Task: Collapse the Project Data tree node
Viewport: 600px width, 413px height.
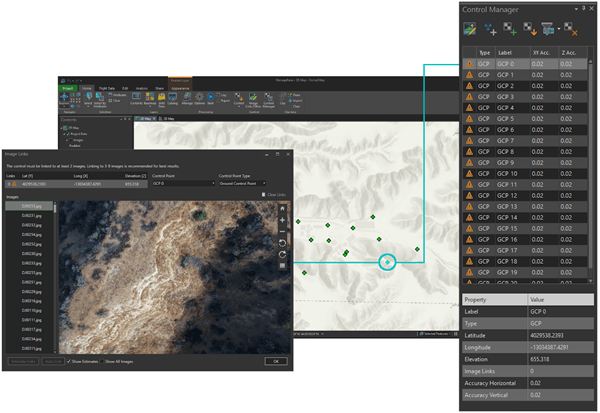Action: coord(64,134)
